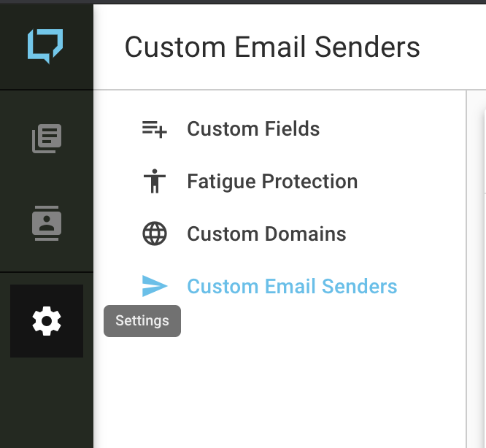Click the Fatigue Protection person icon
The width and height of the screenshot is (486, 448).
coord(154,182)
